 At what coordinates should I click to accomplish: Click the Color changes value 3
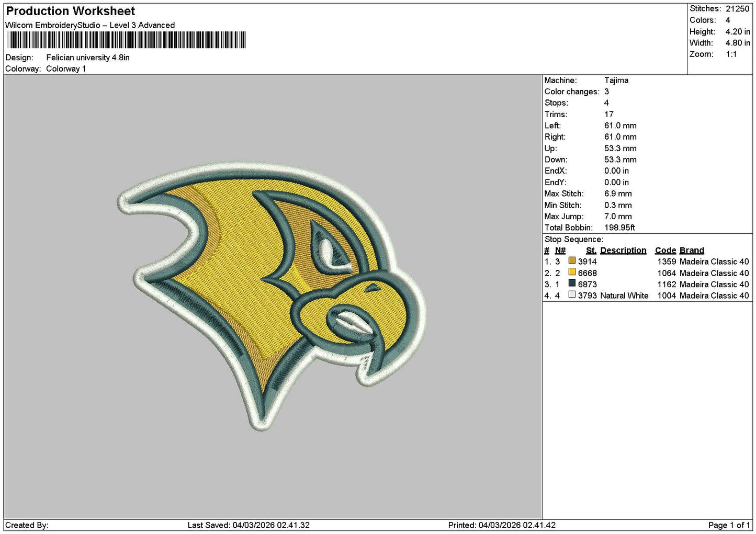click(x=606, y=92)
